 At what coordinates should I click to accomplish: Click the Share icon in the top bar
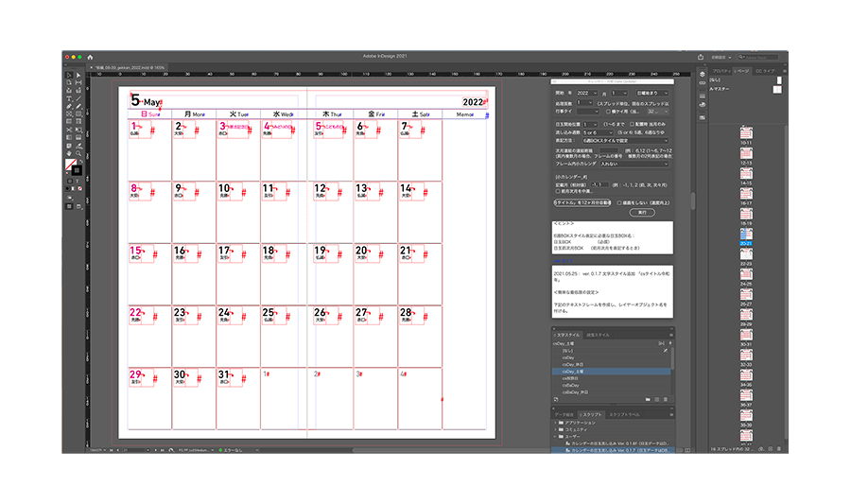coord(701,57)
